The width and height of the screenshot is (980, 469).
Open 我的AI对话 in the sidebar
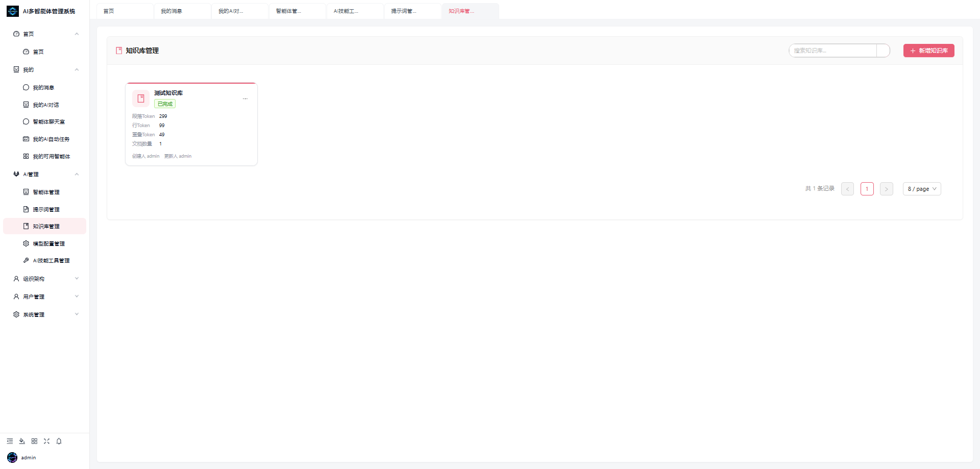[x=45, y=105]
